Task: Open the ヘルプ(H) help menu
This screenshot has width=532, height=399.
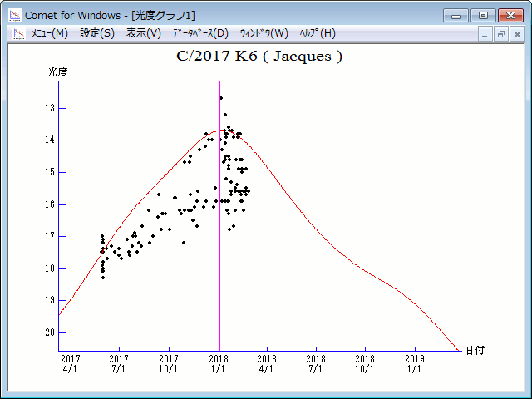Action: coord(316,33)
